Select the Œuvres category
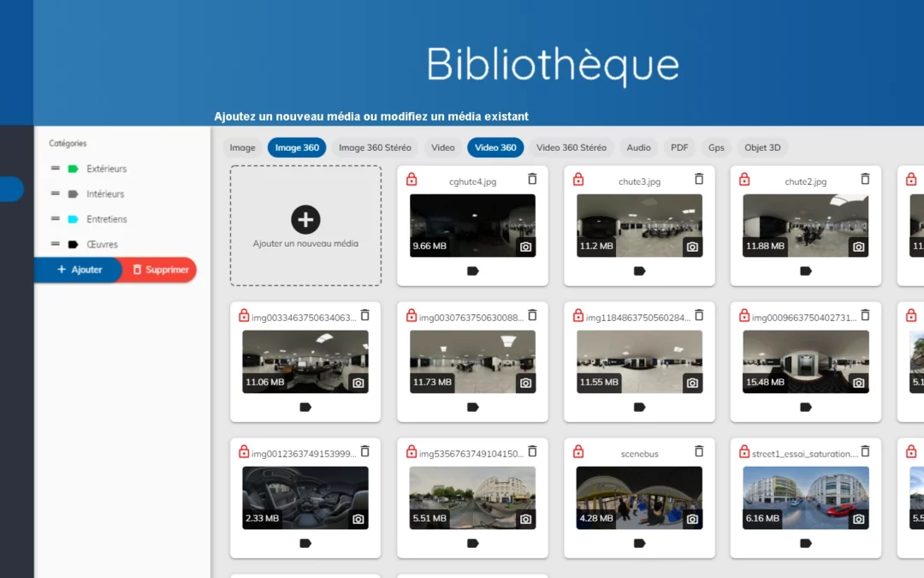Screen dimensions: 924x578 coord(102,244)
